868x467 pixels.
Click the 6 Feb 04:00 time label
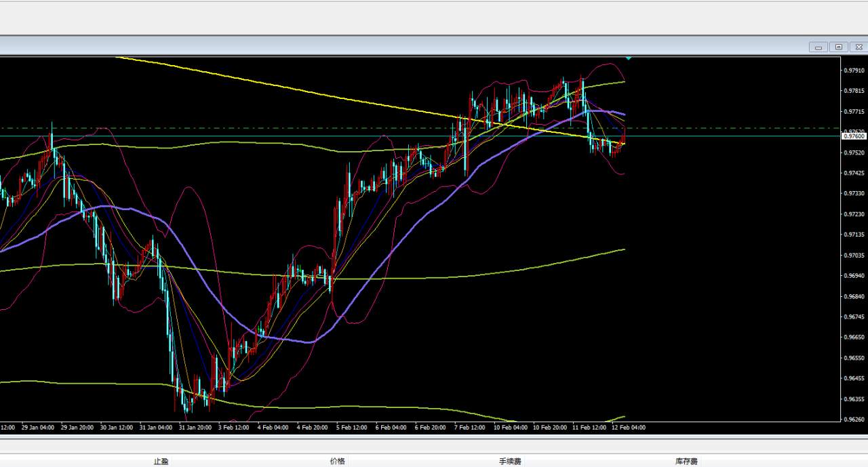[x=391, y=428]
